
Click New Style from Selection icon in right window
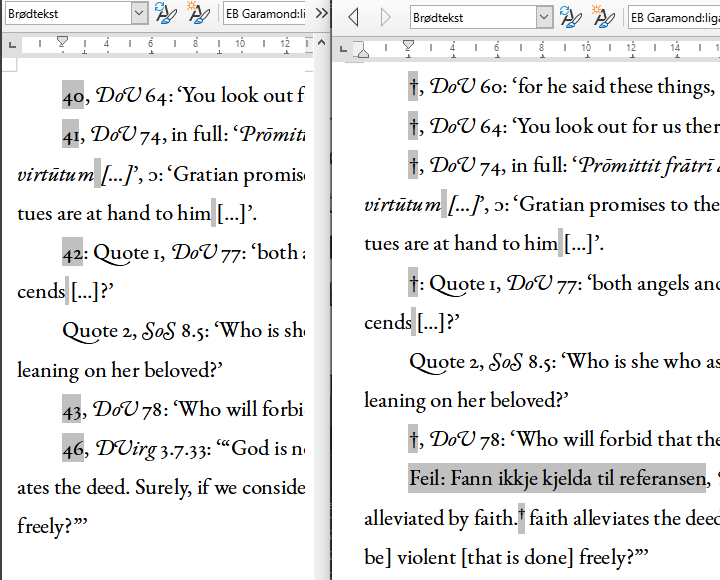pos(603,17)
